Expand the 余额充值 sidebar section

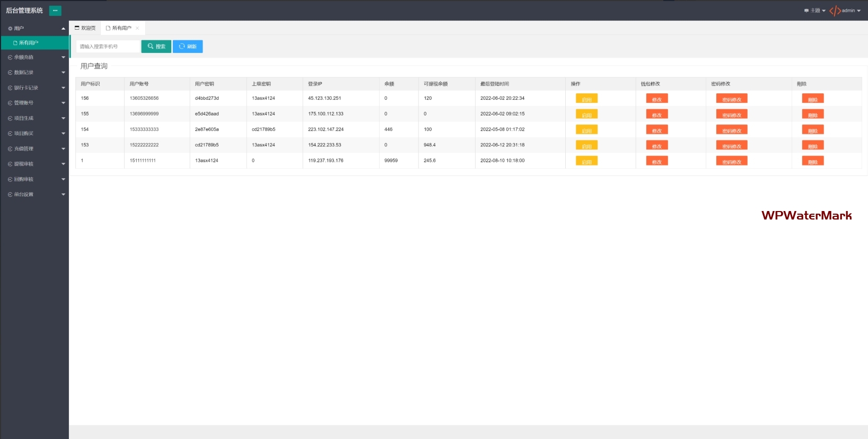click(63, 57)
